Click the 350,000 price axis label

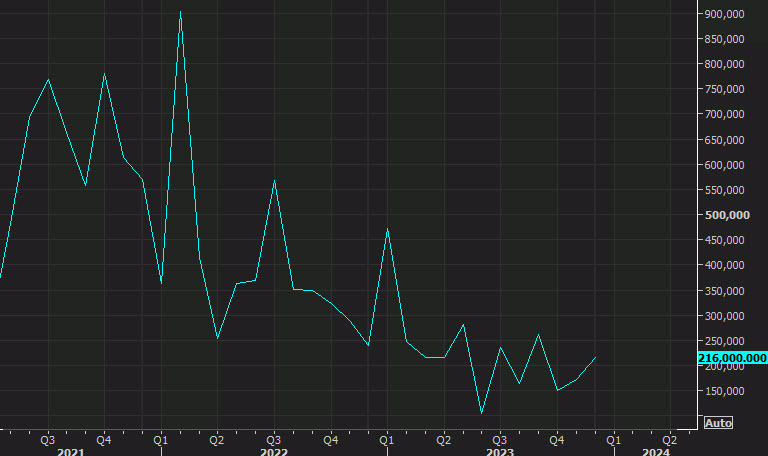click(x=724, y=291)
